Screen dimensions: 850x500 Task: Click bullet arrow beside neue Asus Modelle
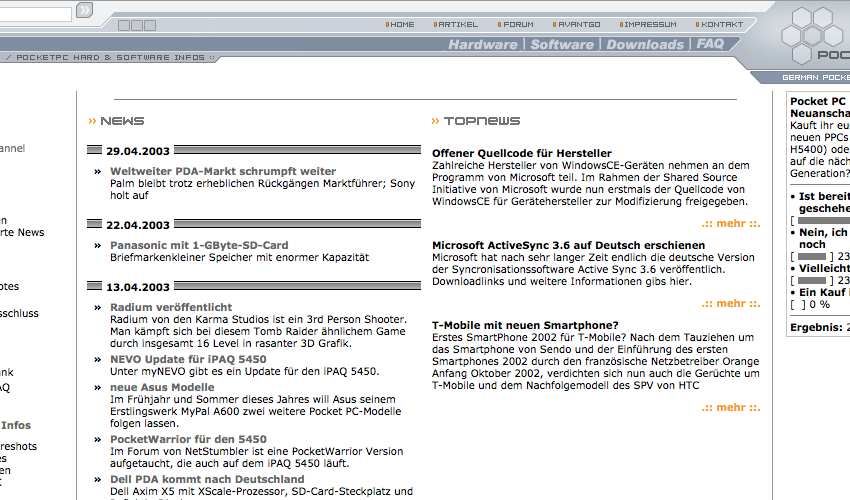coord(98,388)
